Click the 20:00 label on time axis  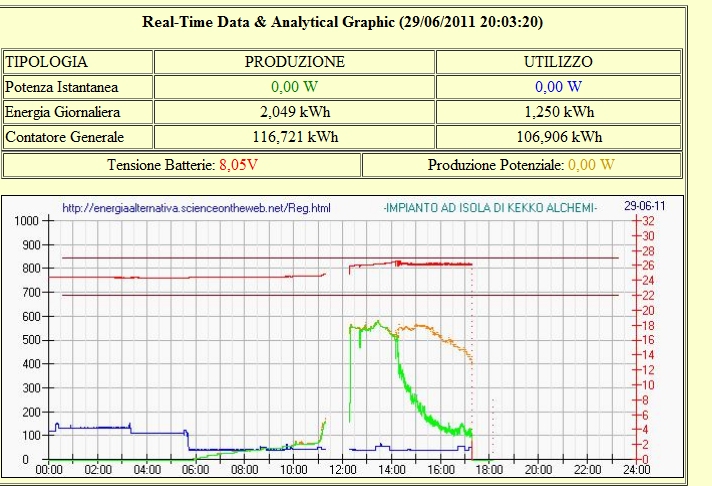(x=538, y=469)
